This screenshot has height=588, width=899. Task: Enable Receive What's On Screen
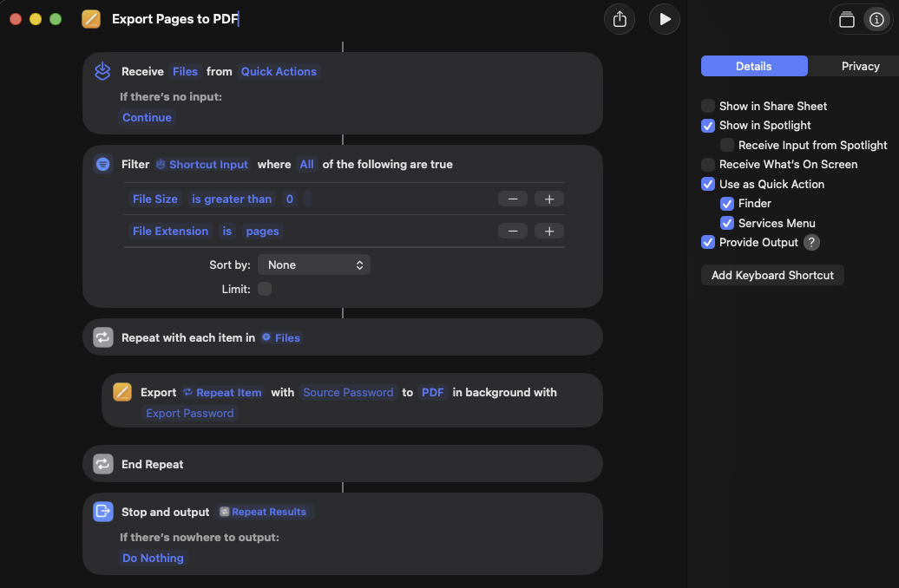coord(708,165)
